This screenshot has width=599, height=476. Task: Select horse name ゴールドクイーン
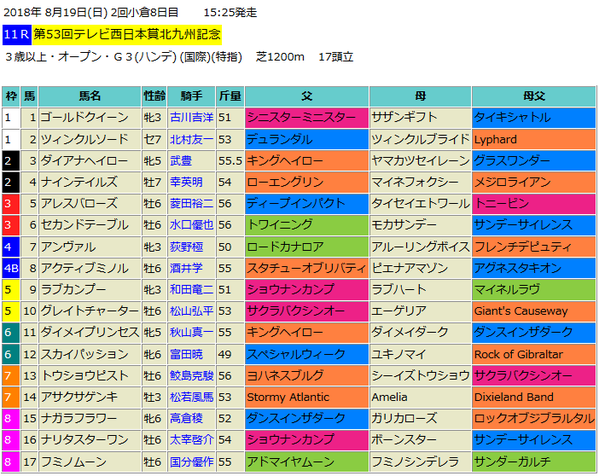coord(84,117)
